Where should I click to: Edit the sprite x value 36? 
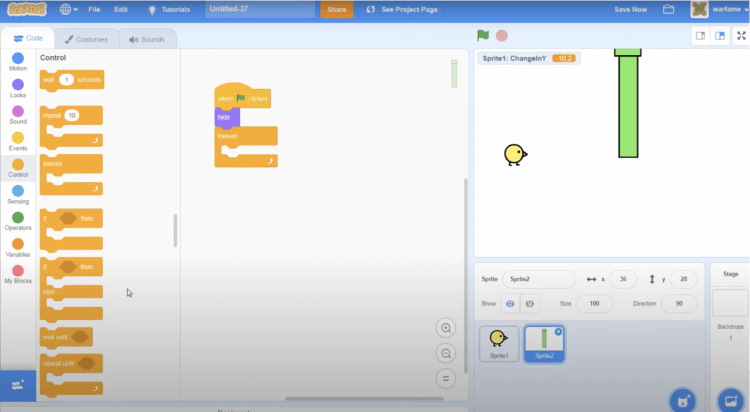[x=623, y=279]
